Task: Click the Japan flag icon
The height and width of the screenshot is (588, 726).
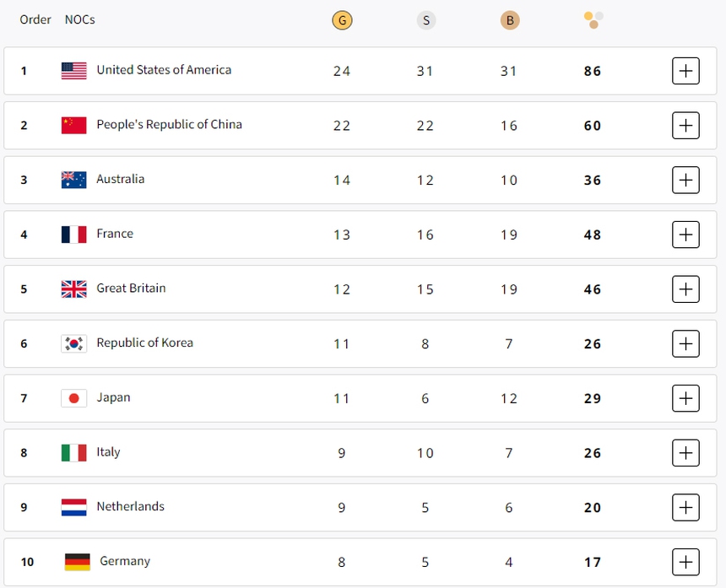Action: pyautogui.click(x=73, y=397)
